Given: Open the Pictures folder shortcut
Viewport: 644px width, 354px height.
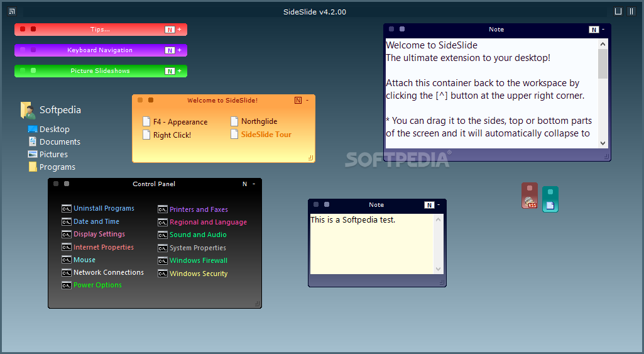Looking at the screenshot, I should pyautogui.click(x=53, y=155).
